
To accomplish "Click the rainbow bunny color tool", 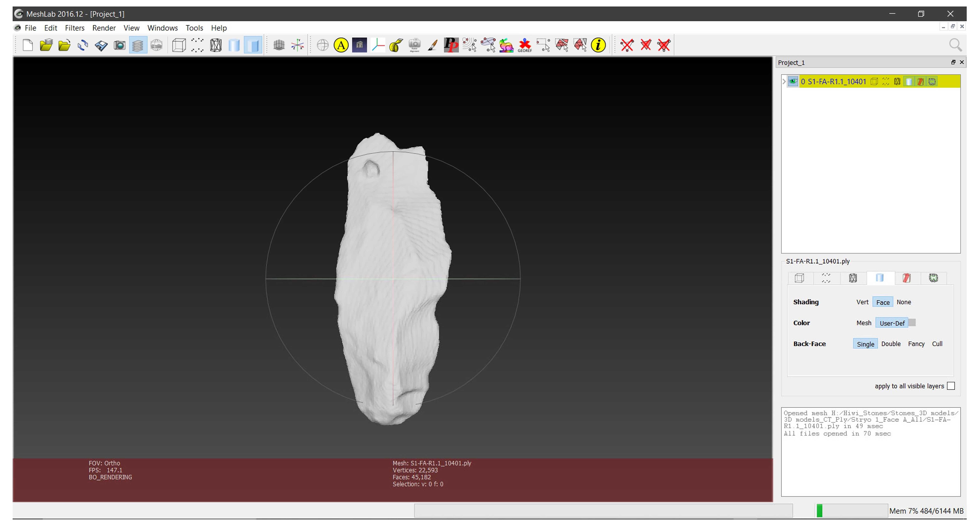I will click(x=506, y=45).
